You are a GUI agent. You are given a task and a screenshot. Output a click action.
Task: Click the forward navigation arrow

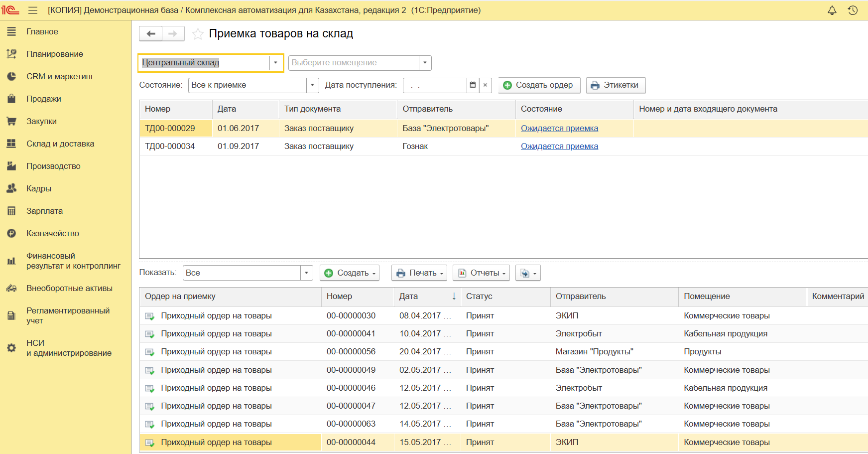pos(173,34)
